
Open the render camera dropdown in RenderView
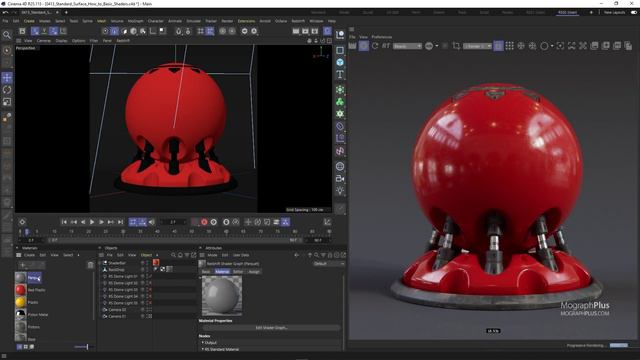coord(477,46)
